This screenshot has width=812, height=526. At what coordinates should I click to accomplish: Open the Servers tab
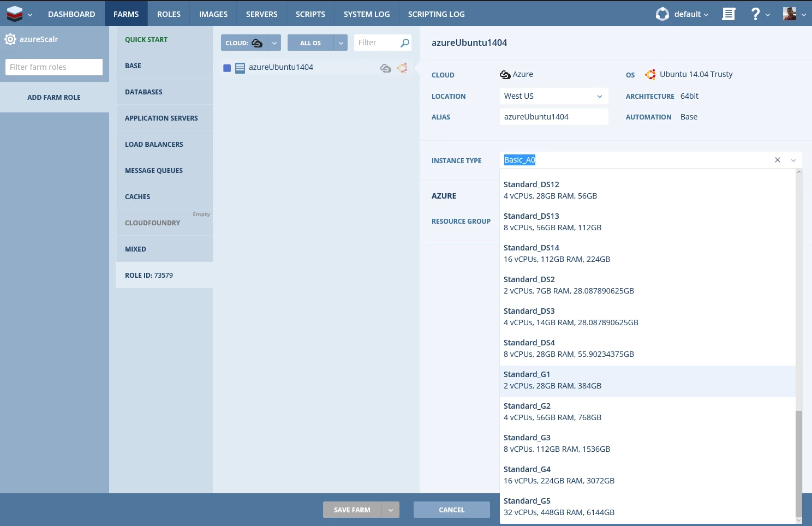pos(262,14)
